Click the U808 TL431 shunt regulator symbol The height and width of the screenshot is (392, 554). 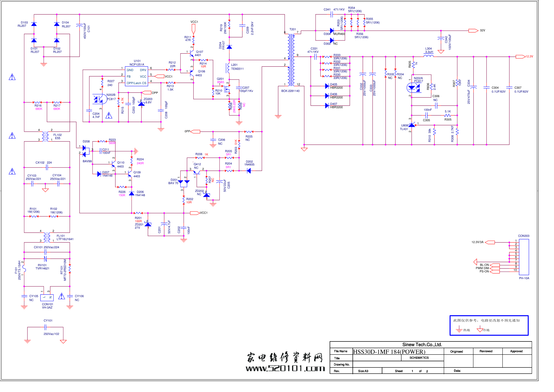[x=412, y=125]
